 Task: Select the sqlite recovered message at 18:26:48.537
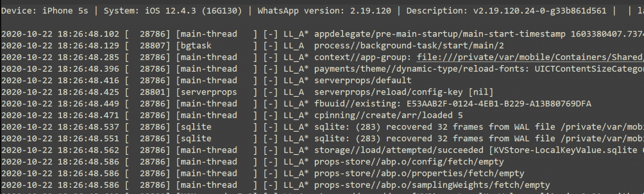(x=479, y=126)
